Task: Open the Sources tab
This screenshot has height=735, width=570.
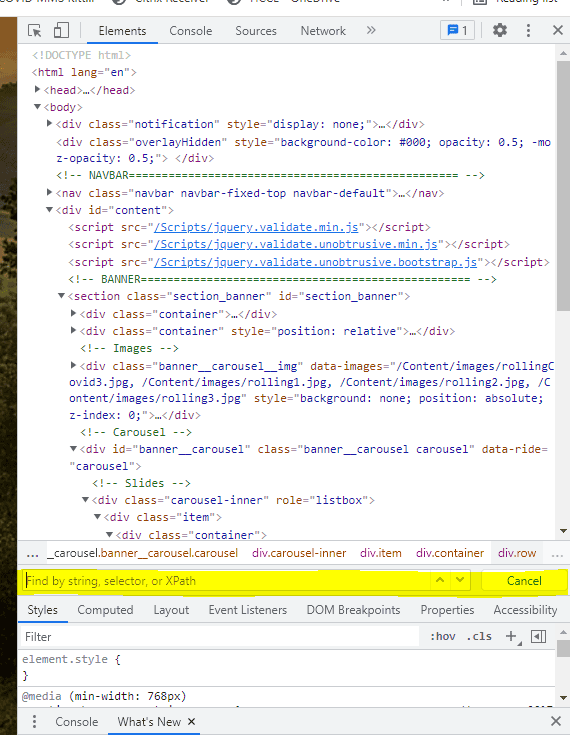Action: pyautogui.click(x=256, y=31)
